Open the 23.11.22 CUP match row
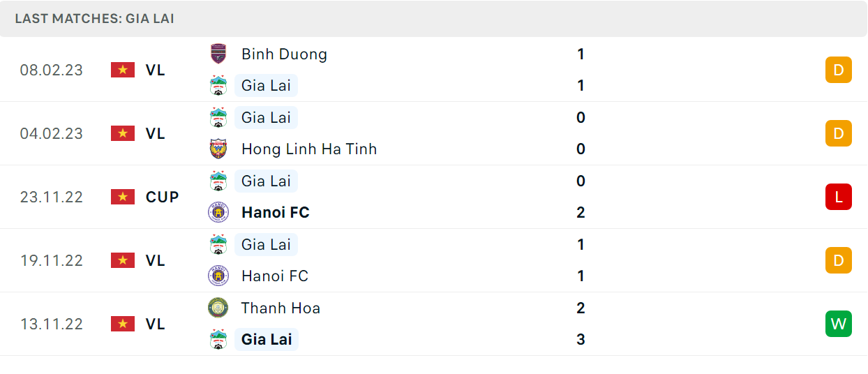Image resolution: width=868 pixels, height=374 pixels. 433,197
